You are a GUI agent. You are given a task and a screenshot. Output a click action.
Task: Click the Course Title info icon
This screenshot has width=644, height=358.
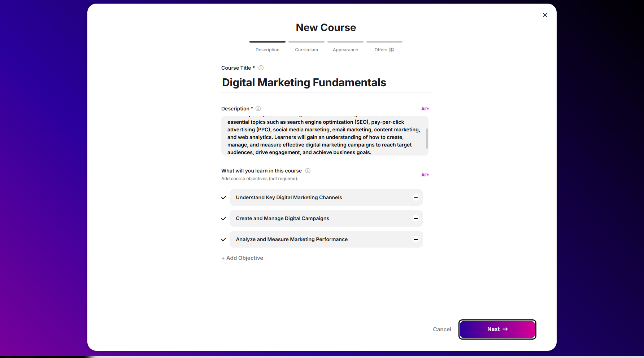[x=261, y=68]
